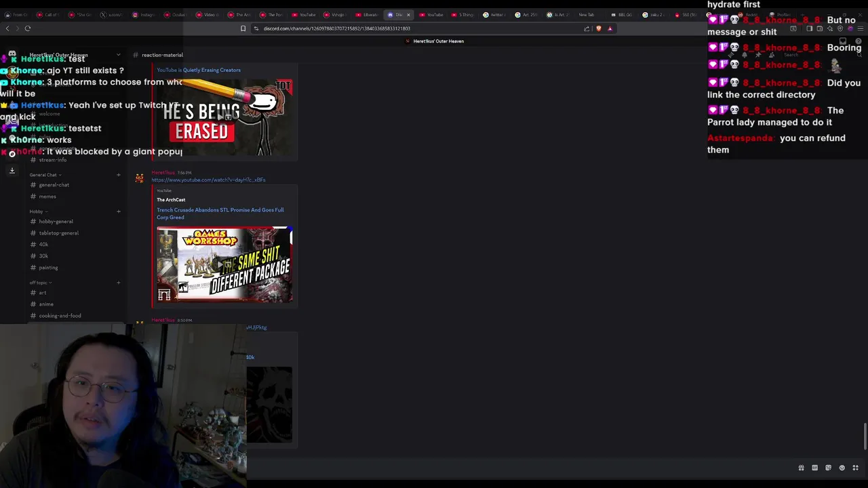This screenshot has height=488, width=868.
Task: Open YouTube is Quietly Erasing Creators link
Action: (x=199, y=70)
